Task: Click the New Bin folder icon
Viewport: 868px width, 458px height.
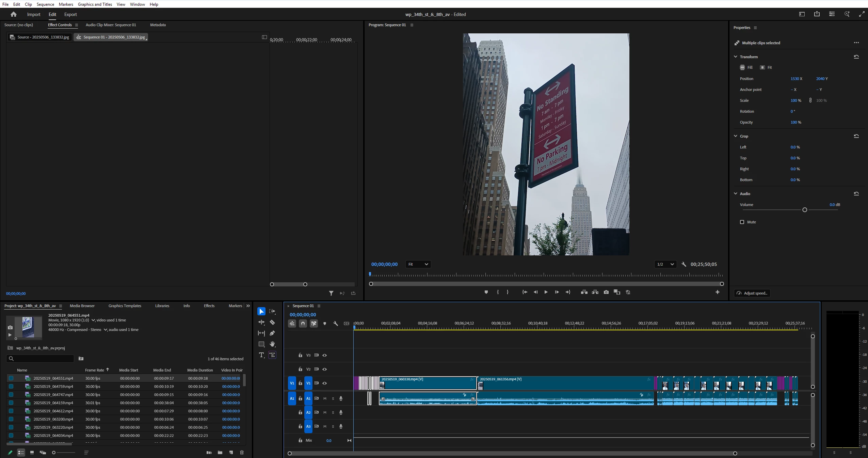Action: click(x=220, y=453)
